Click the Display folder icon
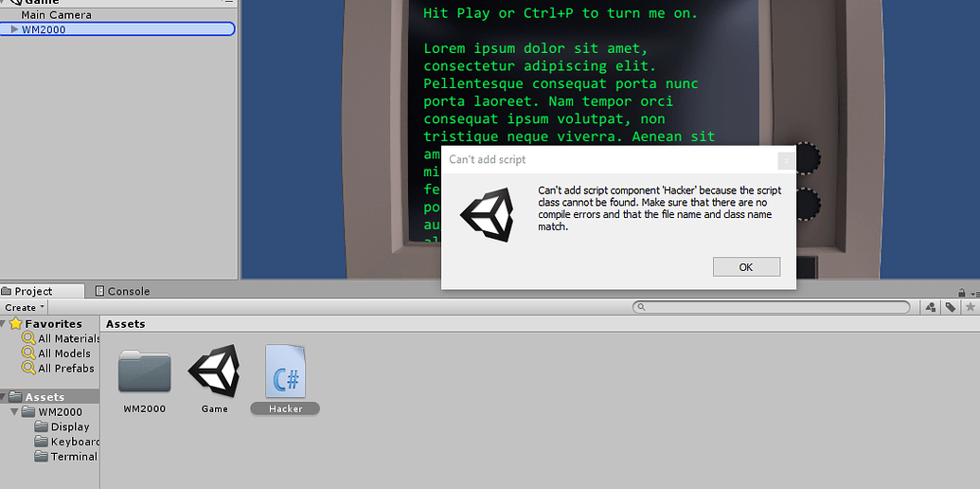The height and width of the screenshot is (489, 980). coord(42,427)
